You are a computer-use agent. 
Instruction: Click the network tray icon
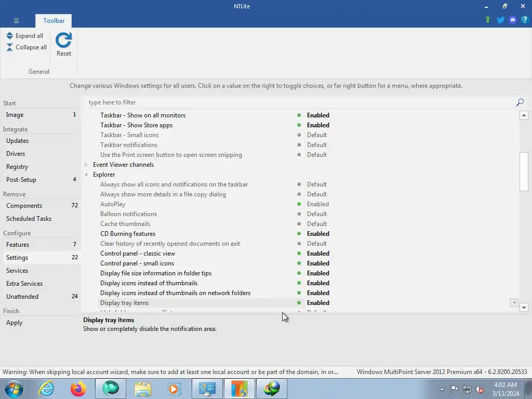pos(467,389)
